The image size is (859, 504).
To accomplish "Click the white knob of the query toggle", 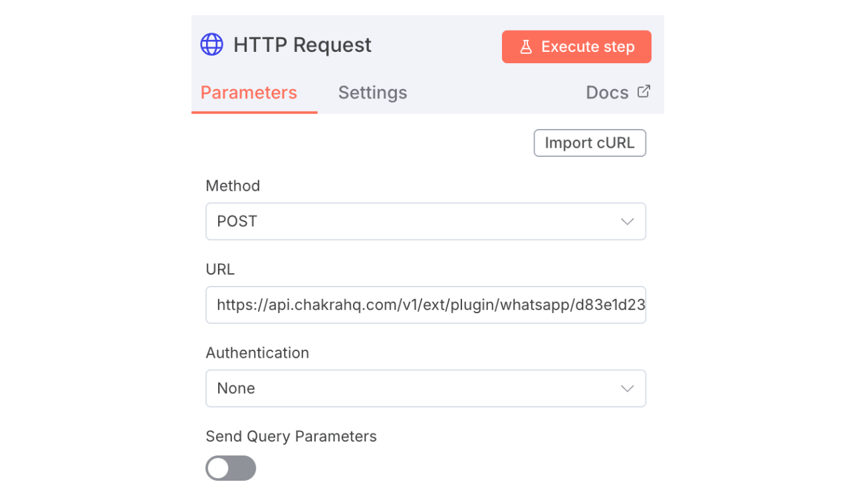I will pos(218,468).
